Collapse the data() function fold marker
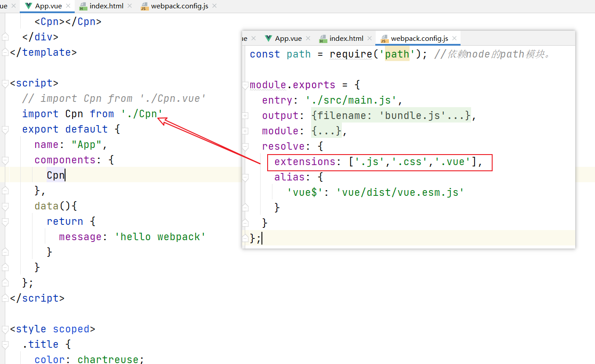Image resolution: width=595 pixels, height=364 pixels. [x=5, y=206]
